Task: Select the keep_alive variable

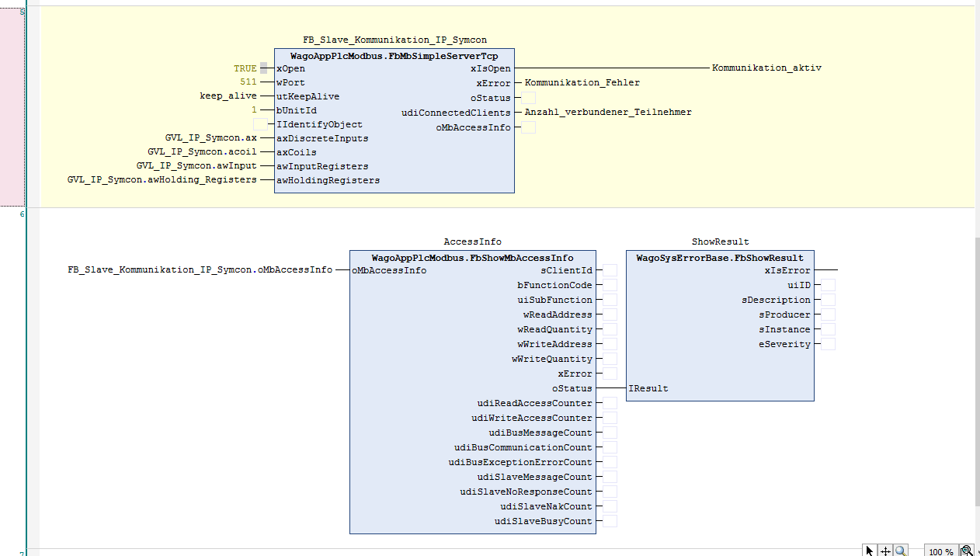Action: click(x=228, y=96)
